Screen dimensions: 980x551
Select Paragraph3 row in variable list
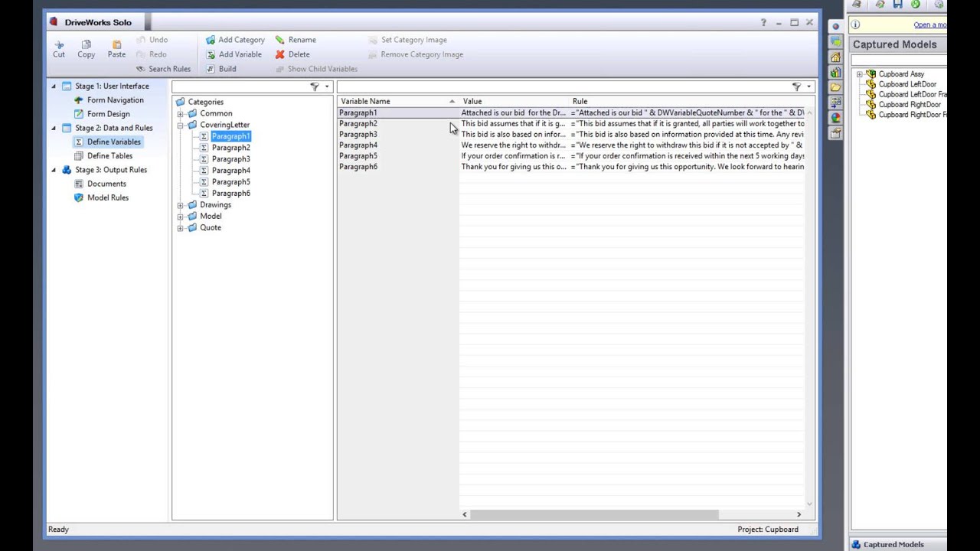point(571,134)
